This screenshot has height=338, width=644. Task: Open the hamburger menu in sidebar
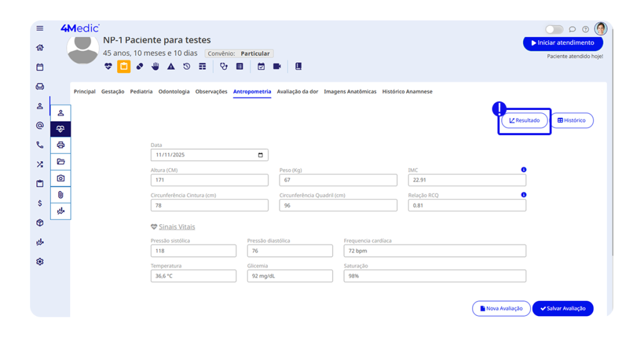(40, 28)
